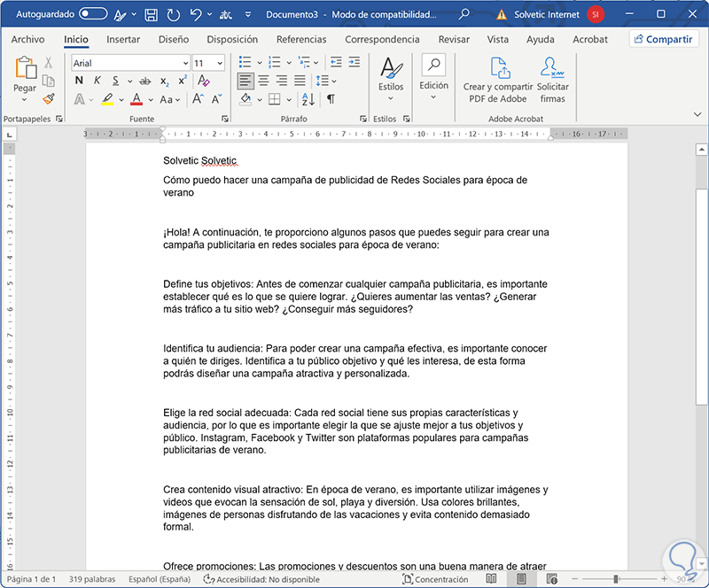Toggle bold (N) formatting
Screen dimensions: 709x588
click(x=79, y=81)
